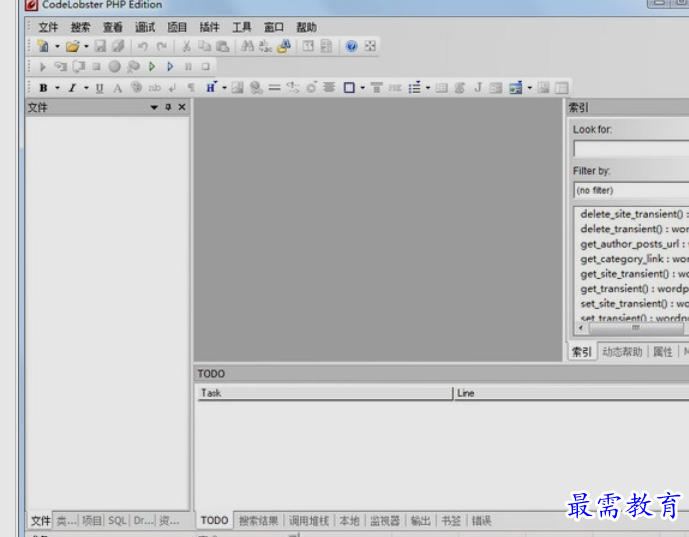Click the Cut scissors icon
689x537 pixels.
[186, 46]
